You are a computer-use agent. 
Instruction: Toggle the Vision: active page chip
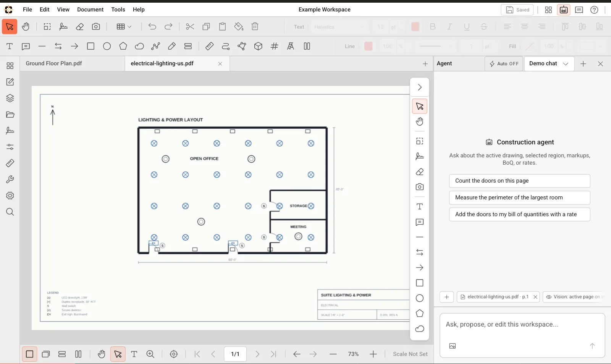pos(574,297)
